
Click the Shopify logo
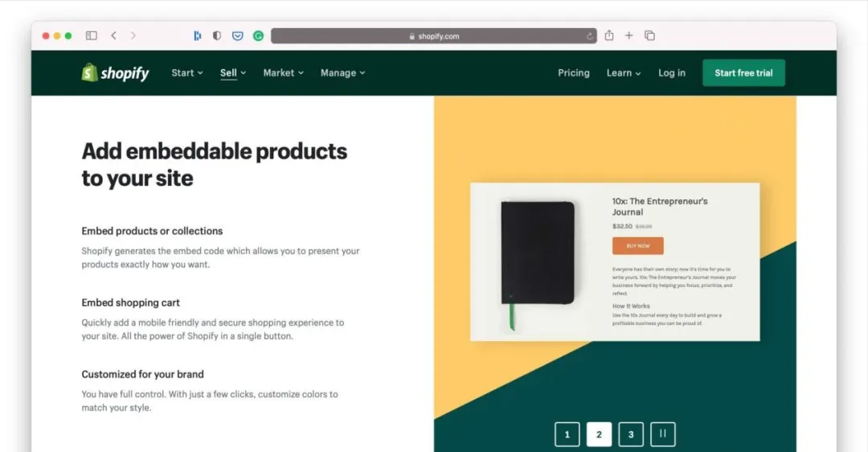point(115,72)
